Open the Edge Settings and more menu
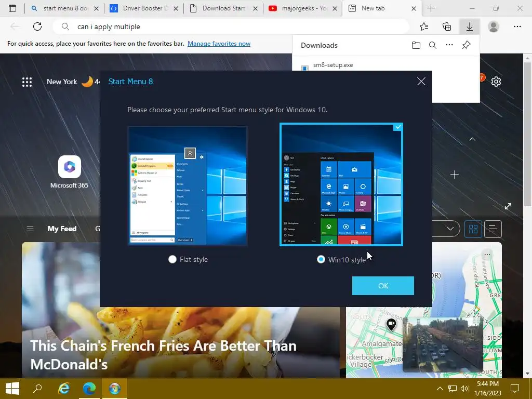Screen dimensions: 532x399 click(x=517, y=26)
